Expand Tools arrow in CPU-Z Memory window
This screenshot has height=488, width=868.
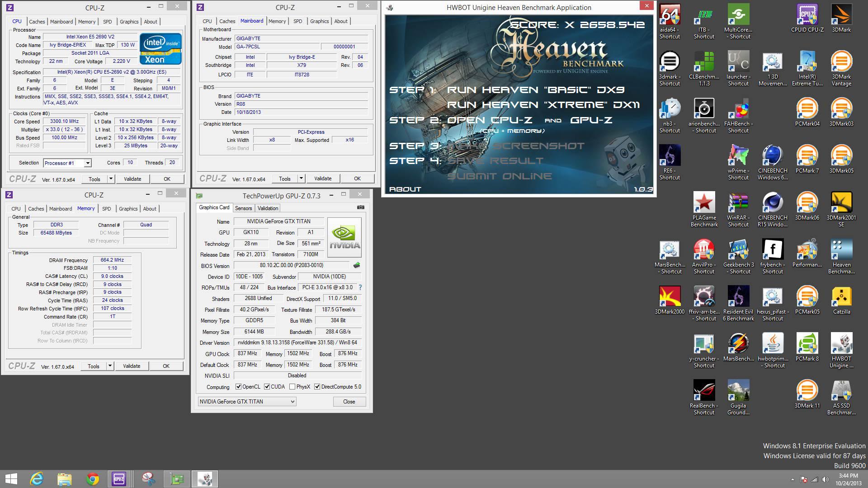click(109, 366)
